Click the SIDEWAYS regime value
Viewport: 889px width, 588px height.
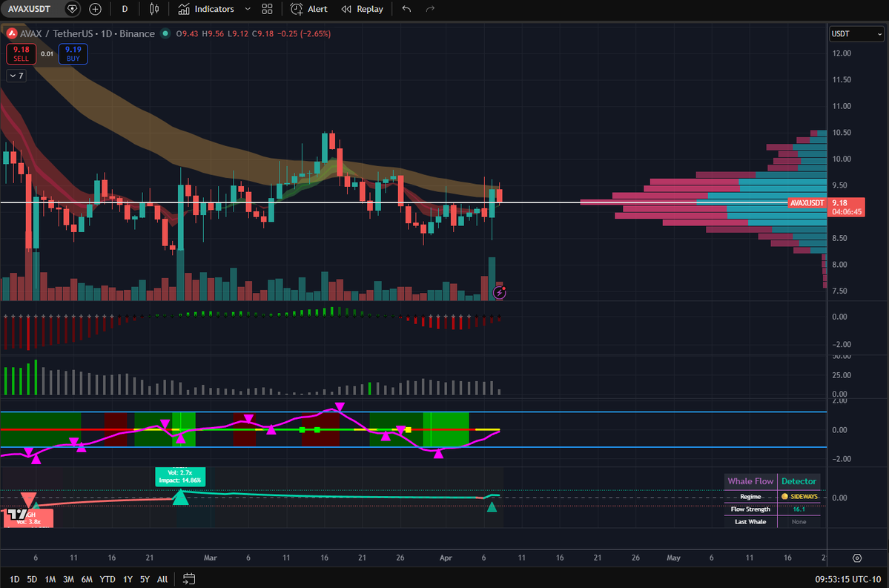(799, 496)
